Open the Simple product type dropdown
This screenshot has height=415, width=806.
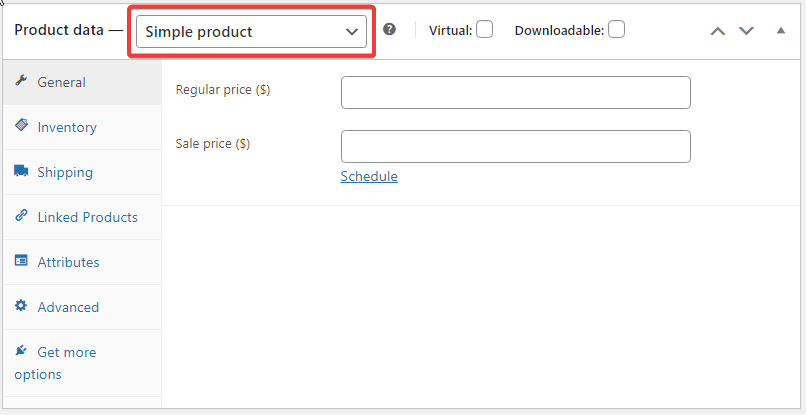[251, 31]
